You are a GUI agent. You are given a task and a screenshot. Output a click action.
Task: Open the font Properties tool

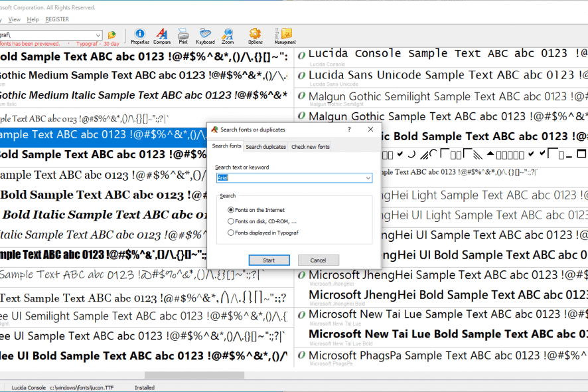(x=140, y=37)
